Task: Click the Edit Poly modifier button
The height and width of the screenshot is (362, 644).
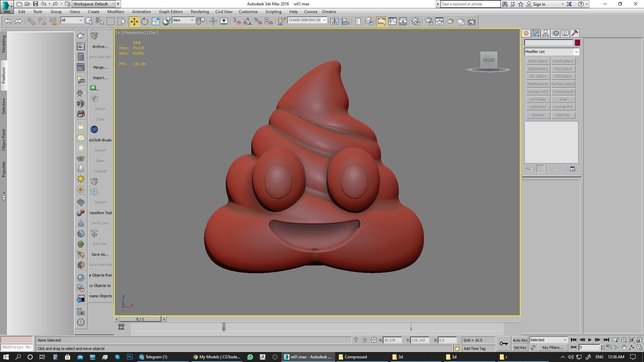Action: pos(563,115)
